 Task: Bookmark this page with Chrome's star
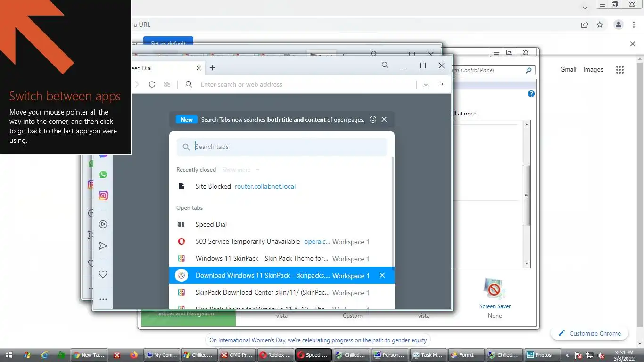tap(600, 25)
